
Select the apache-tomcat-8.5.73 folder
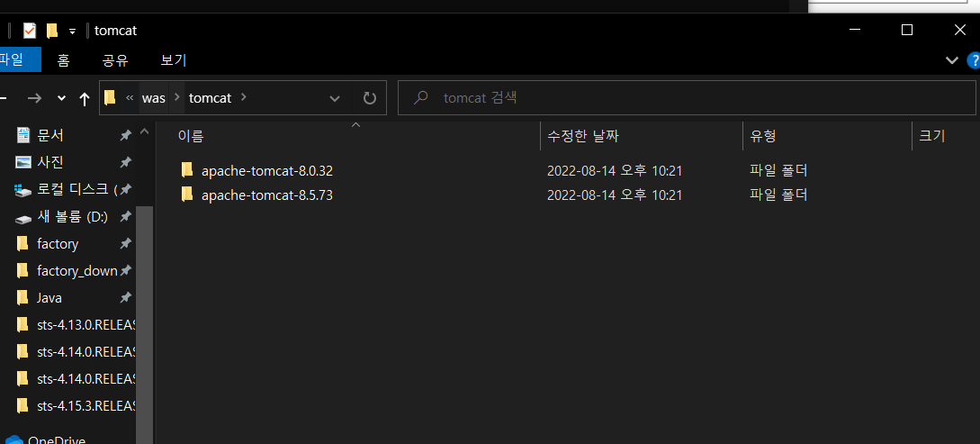(267, 195)
